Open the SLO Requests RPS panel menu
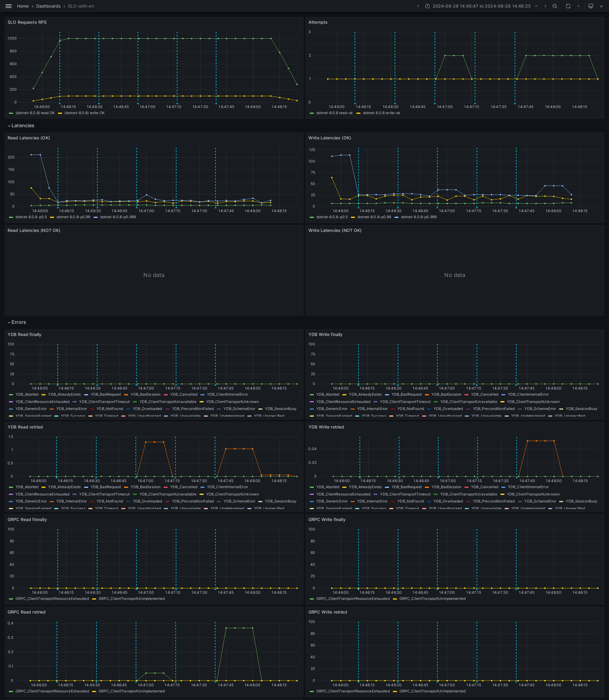 (x=27, y=23)
